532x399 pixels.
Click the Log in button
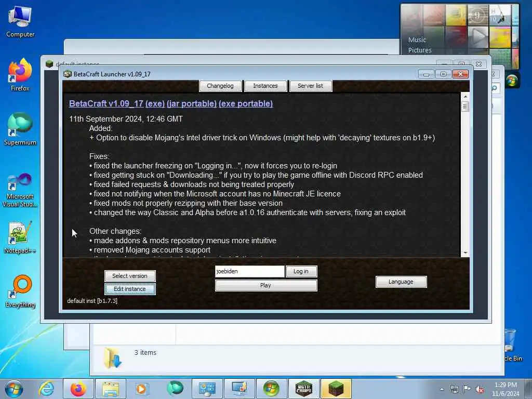pyautogui.click(x=301, y=271)
